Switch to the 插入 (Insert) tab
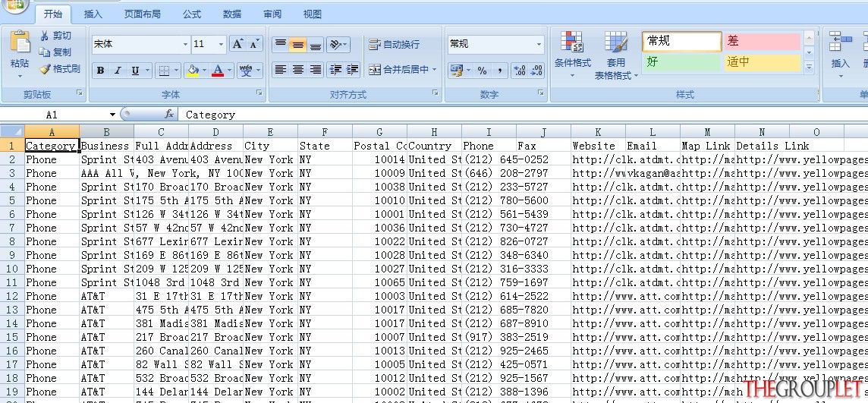Screen dimensions: 868x403 [x=93, y=14]
